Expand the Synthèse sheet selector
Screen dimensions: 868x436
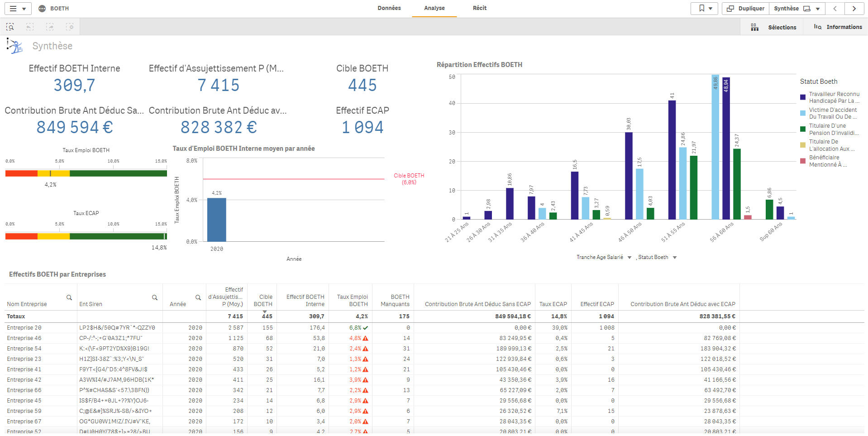(x=797, y=9)
